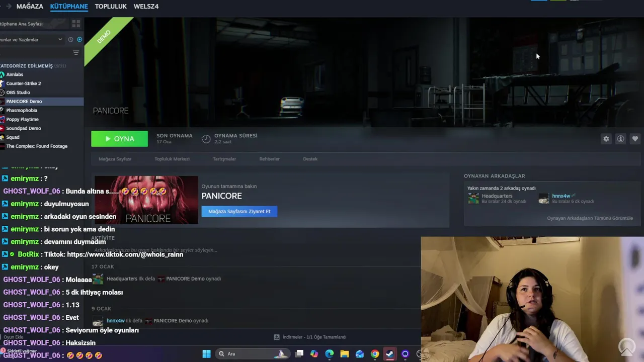This screenshot has height=362, width=644.
Task: Open Copilot from the taskbar
Action: [x=314, y=354]
